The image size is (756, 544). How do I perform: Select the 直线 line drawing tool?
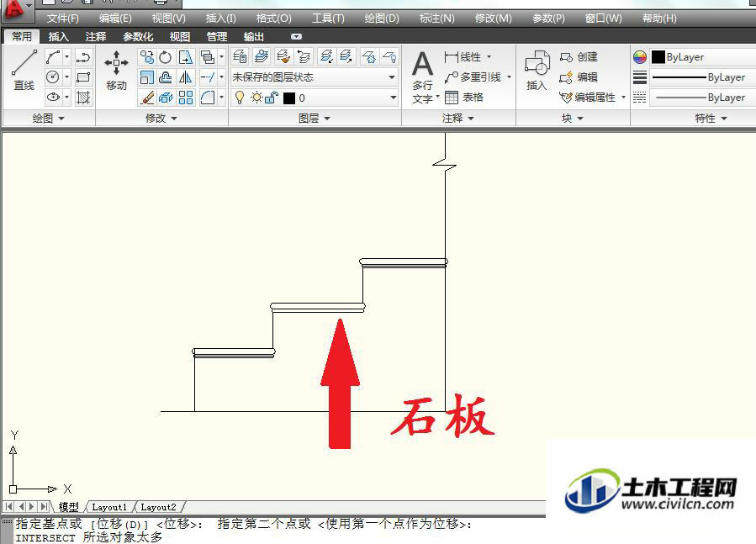(24, 71)
